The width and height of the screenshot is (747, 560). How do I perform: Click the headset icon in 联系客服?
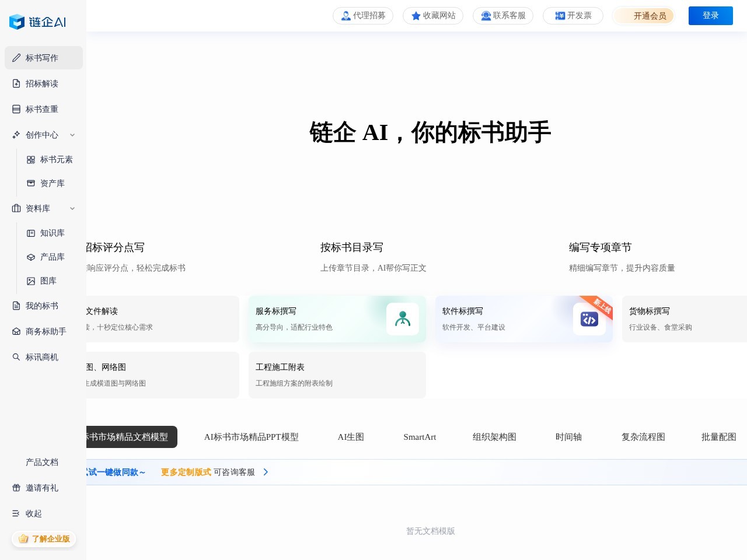click(486, 16)
